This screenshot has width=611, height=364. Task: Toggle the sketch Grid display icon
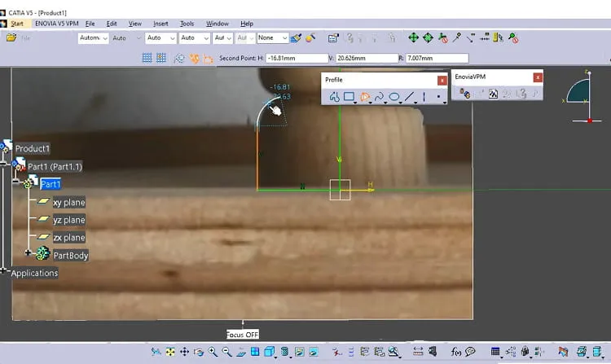coord(147,58)
